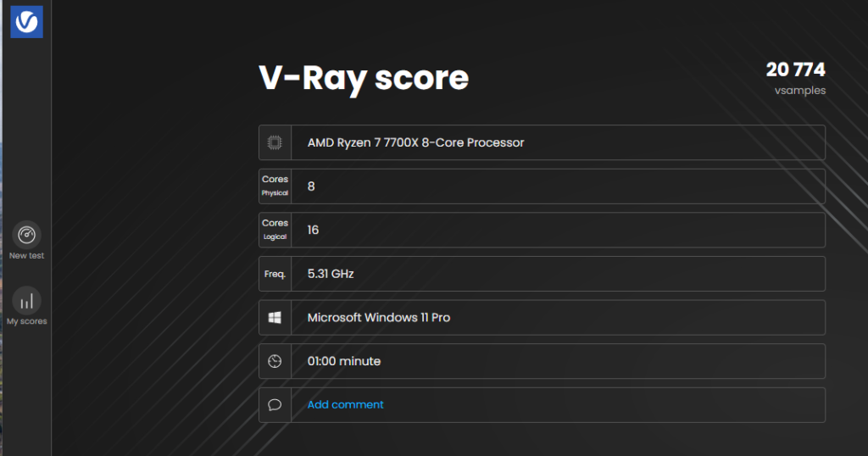
Task: Select the 5.31 GHz frequency value
Action: 331,274
